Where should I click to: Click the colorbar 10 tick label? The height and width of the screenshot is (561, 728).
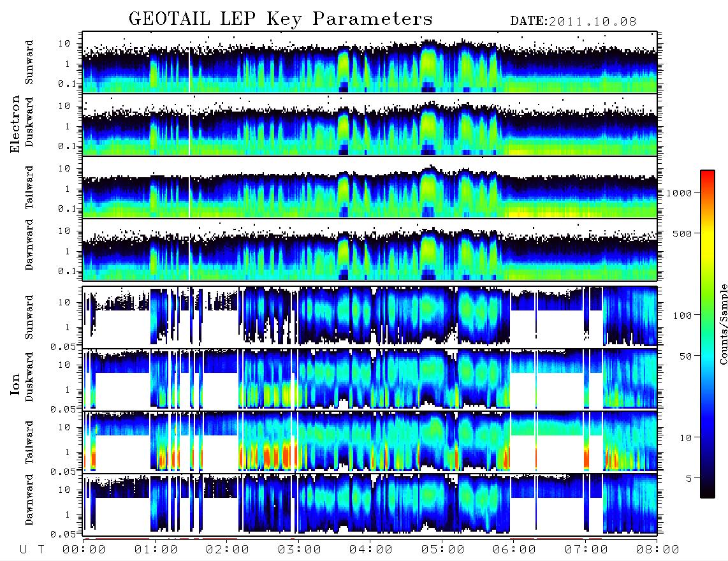(686, 438)
